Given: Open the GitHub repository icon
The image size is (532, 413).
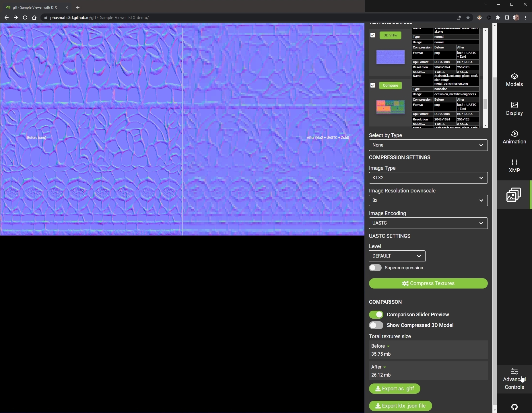Looking at the screenshot, I should (514, 407).
